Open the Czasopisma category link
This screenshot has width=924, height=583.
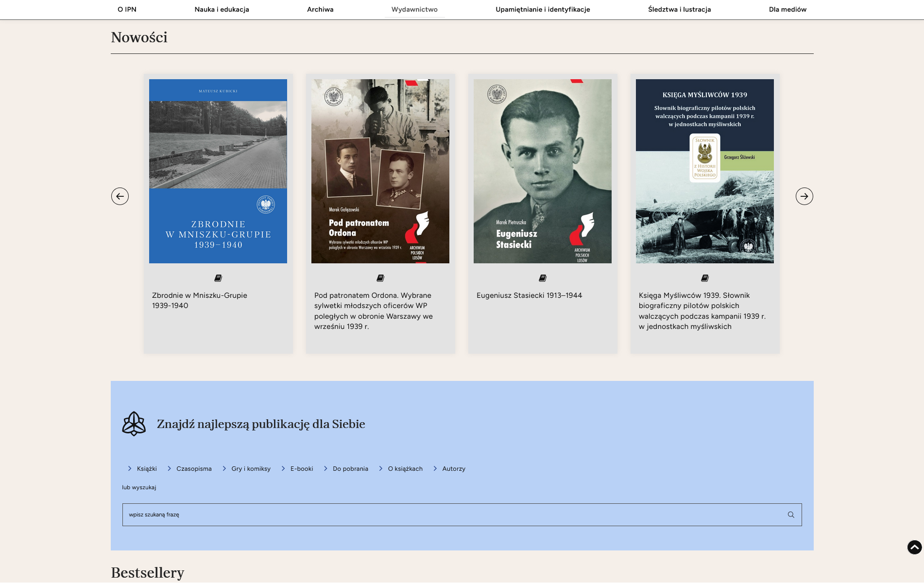194,469
